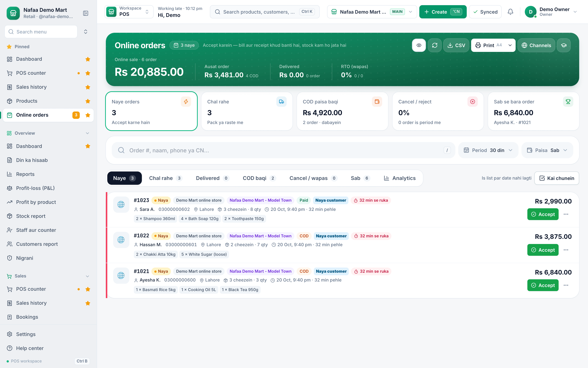Open Nafaa Demo Mart branch dropdown
The height and width of the screenshot is (368, 588).
(x=372, y=12)
